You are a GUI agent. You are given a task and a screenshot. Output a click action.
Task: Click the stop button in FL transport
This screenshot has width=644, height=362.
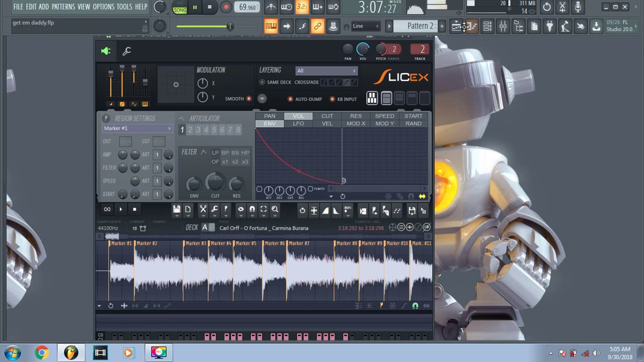point(210,7)
